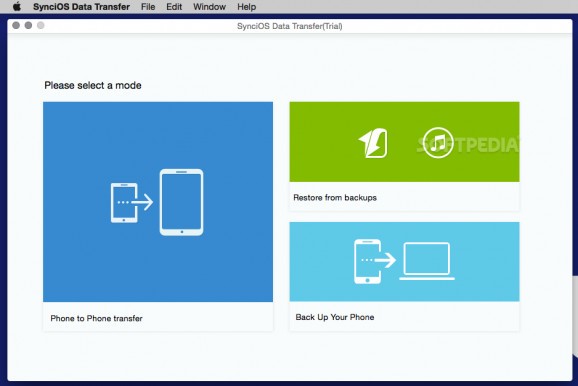This screenshot has height=386, width=578.
Task: Select the Phone to Phone transfer label
Action: [x=96, y=318]
